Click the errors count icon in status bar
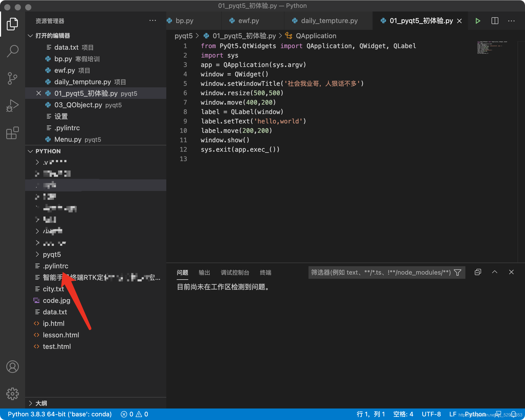This screenshot has width=525, height=420. tap(127, 414)
